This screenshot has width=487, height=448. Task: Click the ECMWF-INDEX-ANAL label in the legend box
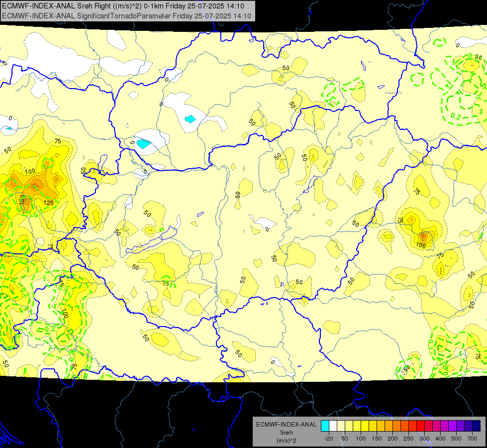(x=287, y=425)
